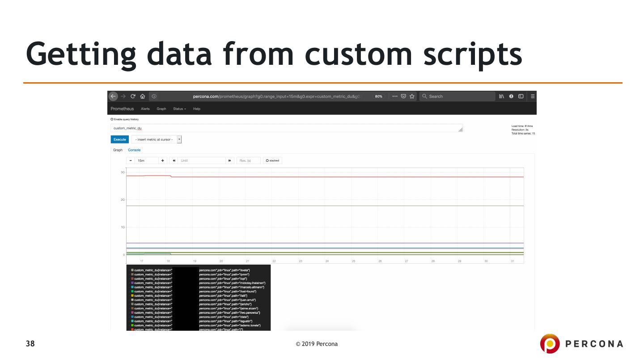Viewport: 644px width, 362px height.
Task: Increase graph range with plus button
Action: point(163,160)
